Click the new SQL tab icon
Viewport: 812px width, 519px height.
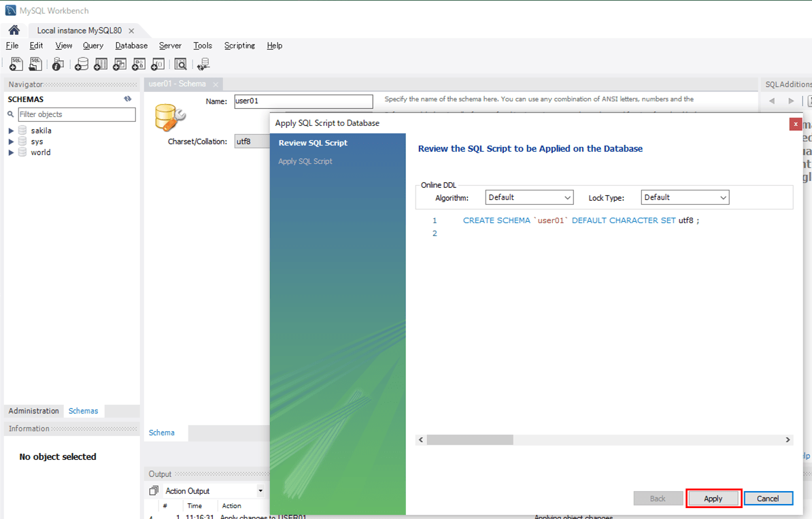(x=16, y=64)
